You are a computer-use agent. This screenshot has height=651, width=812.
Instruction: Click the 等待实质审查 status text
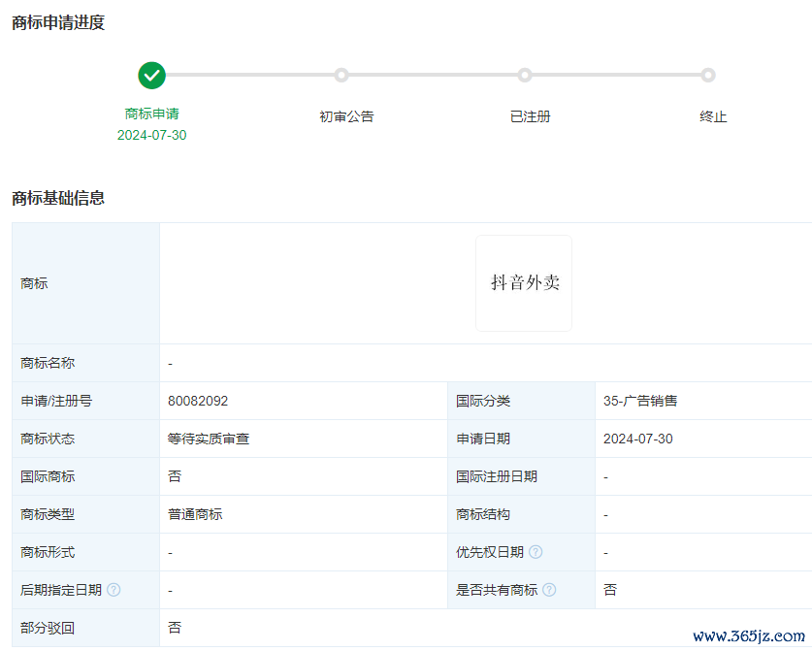pos(209,439)
